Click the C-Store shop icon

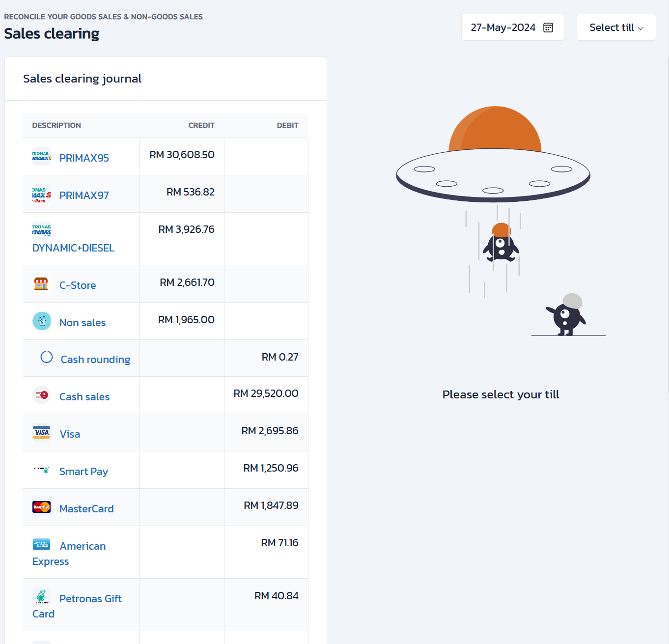41,284
